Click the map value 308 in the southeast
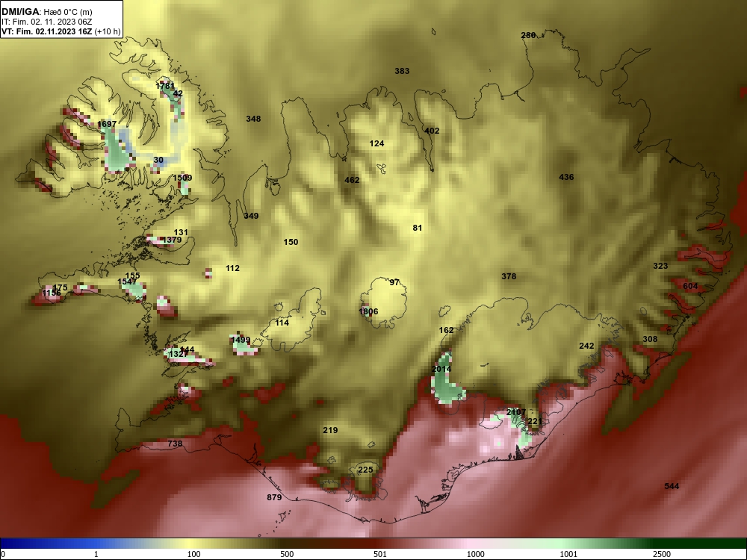Screen dimensions: 747x560 pos(651,339)
